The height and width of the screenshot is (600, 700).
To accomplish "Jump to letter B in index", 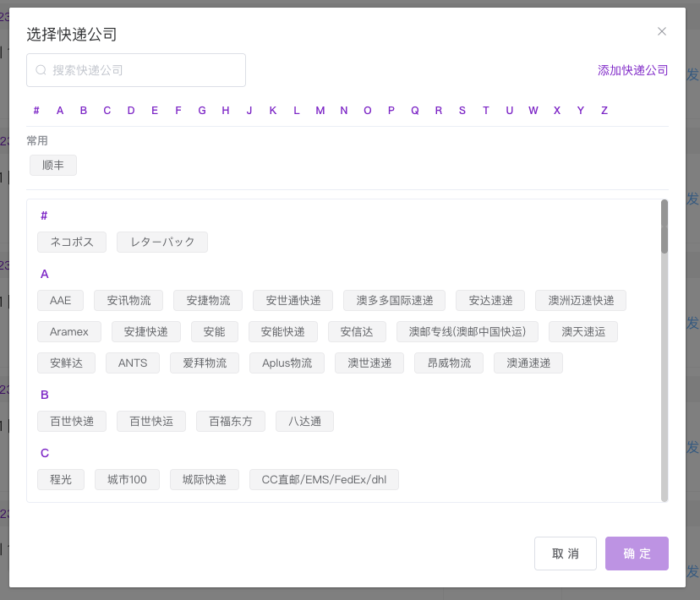I will coord(84,110).
